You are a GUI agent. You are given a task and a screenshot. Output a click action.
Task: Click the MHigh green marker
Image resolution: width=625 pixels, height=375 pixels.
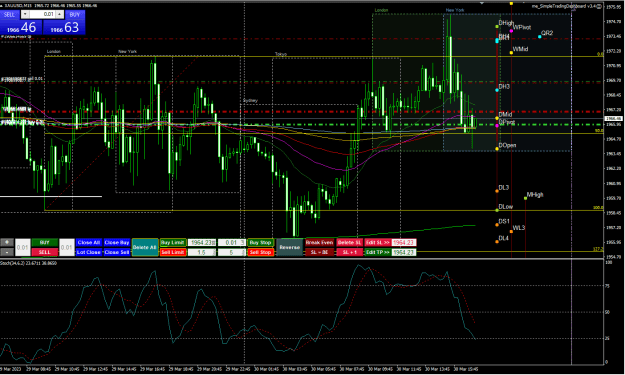[x=525, y=198]
